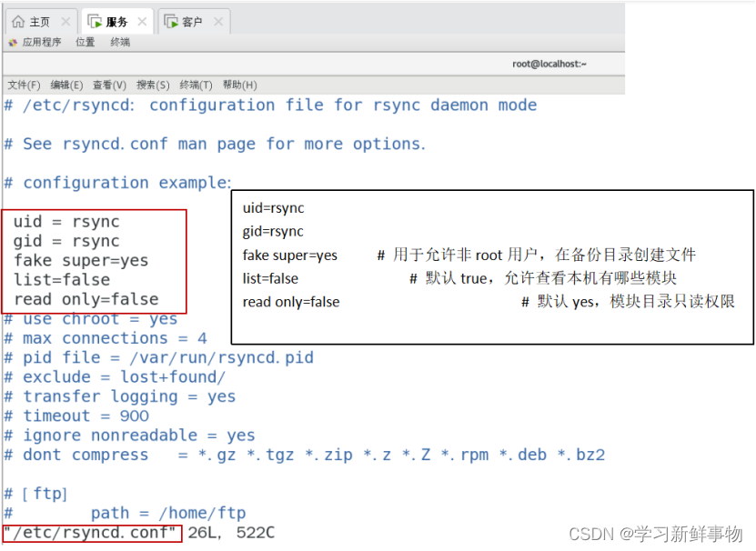Switch to the 主页 tab
Viewport: 756px width, 551px height.
coord(38,21)
